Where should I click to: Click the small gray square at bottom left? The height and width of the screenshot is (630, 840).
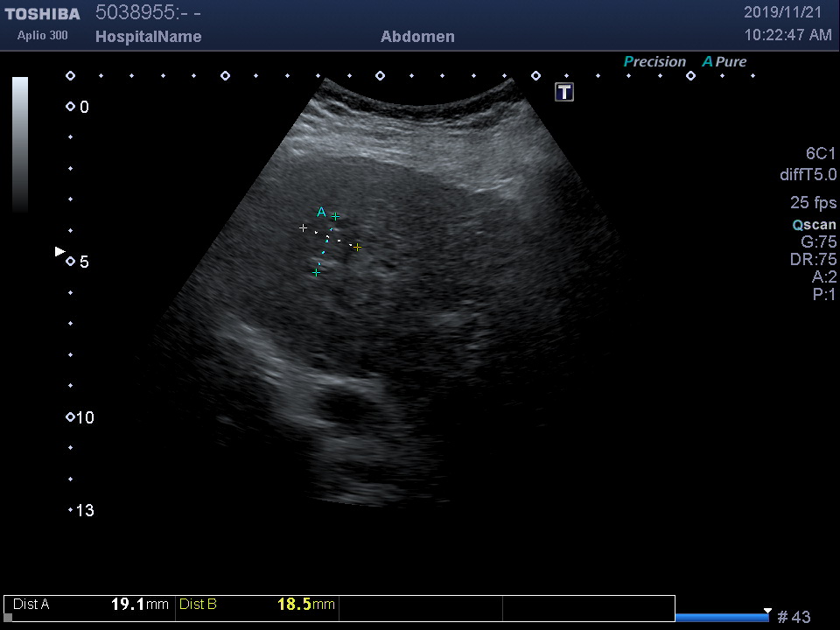tap(8, 618)
